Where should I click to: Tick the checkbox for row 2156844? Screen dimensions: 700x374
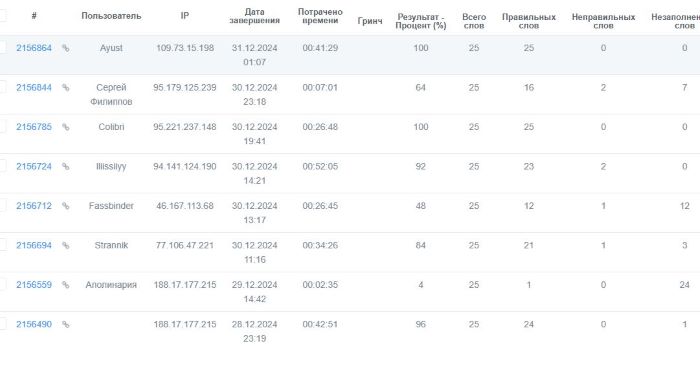(x=2, y=87)
